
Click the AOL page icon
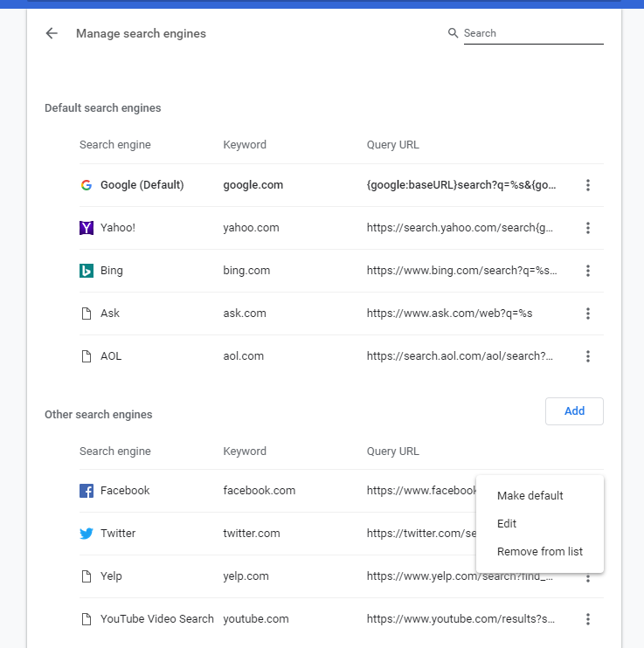86,356
